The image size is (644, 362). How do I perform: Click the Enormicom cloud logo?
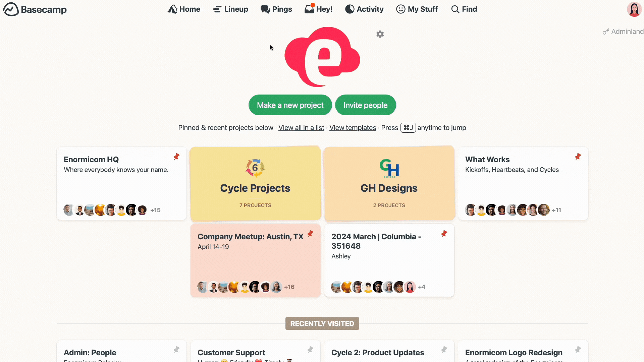click(322, 57)
